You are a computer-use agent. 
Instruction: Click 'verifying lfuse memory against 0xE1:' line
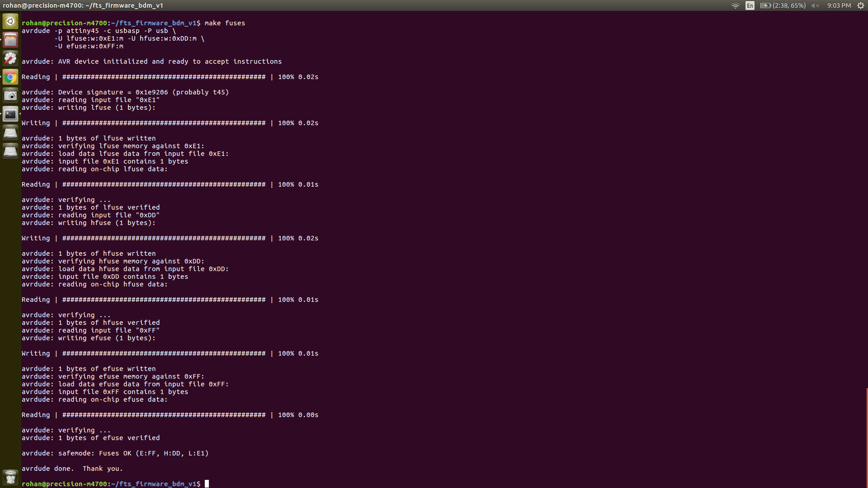click(113, 146)
